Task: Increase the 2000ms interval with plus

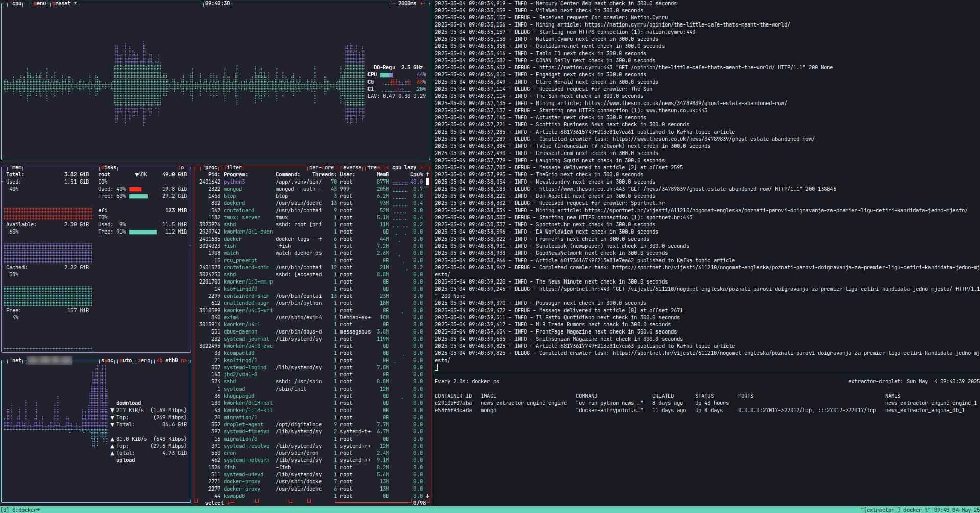Action: tap(422, 4)
